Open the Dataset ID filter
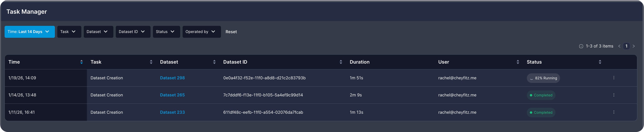The height and width of the screenshot is (132, 644). click(133, 32)
